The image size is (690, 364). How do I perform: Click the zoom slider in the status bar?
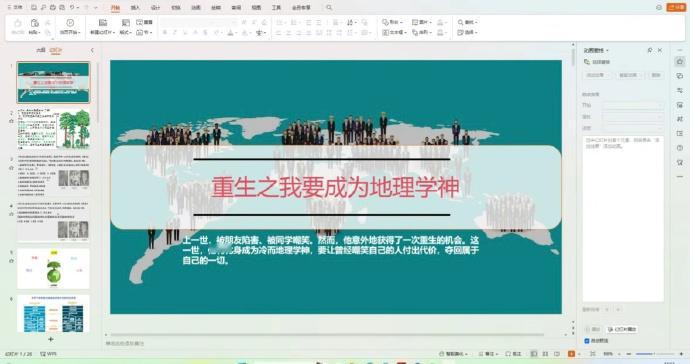(x=654, y=353)
